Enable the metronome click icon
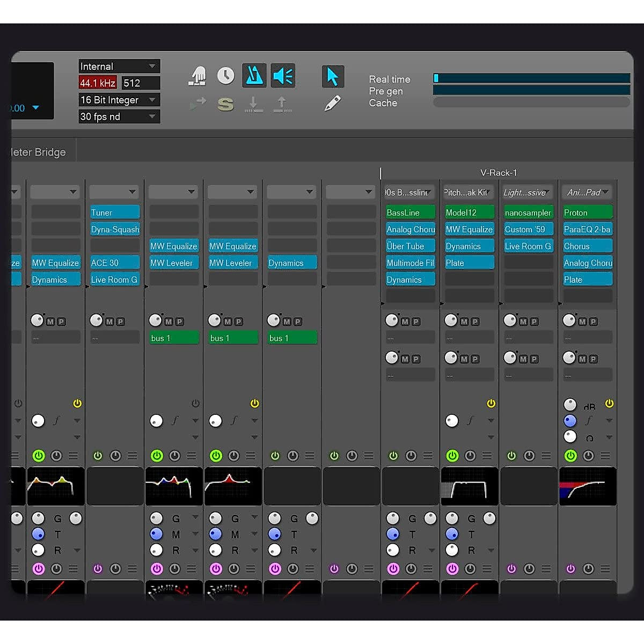 click(x=254, y=75)
